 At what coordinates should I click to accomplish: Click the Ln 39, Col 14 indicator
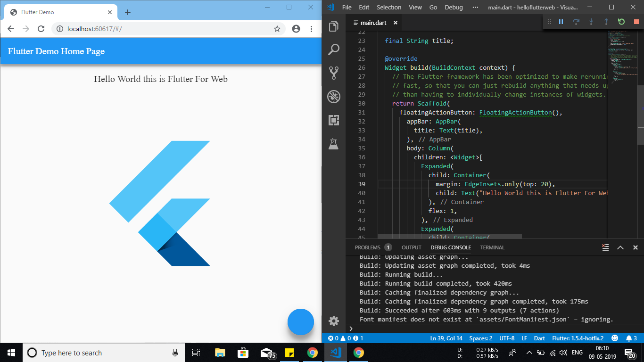pyautogui.click(x=446, y=338)
